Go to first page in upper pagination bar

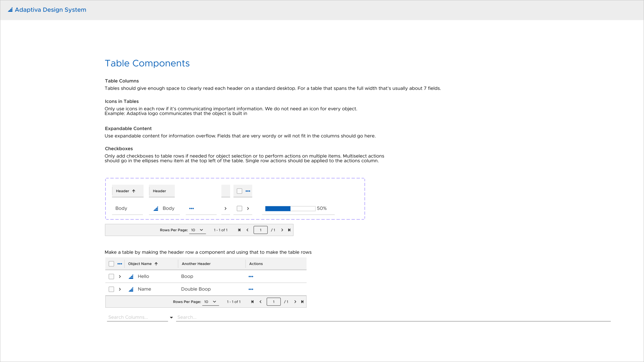pos(239,230)
